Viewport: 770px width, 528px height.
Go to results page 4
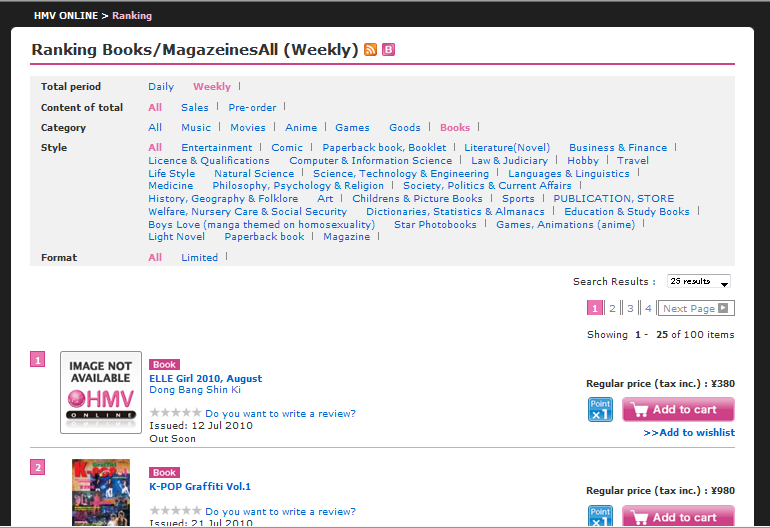click(x=648, y=308)
